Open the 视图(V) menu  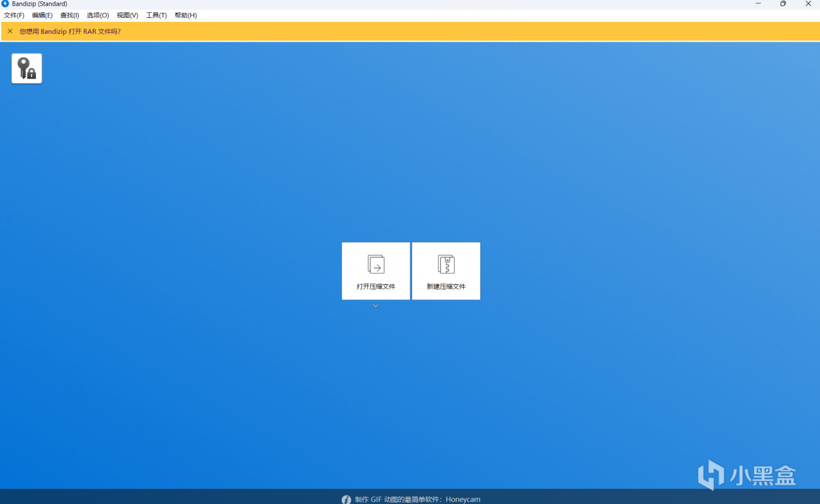[127, 15]
